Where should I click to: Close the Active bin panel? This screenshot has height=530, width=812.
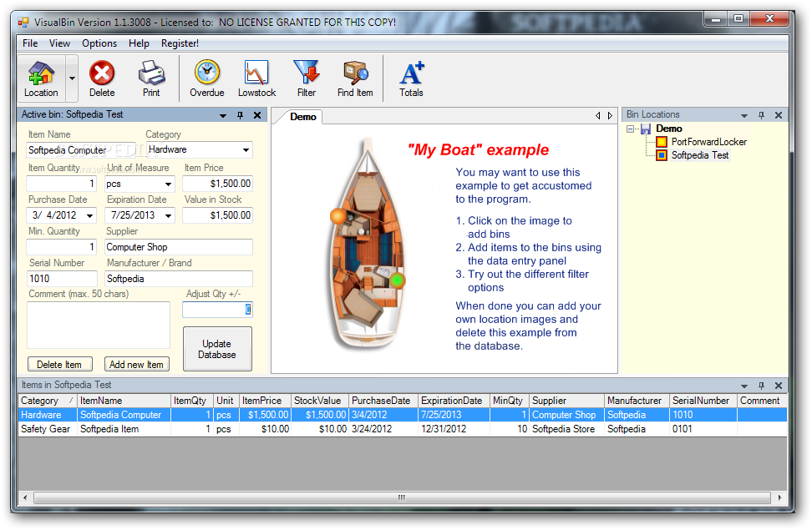pos(257,115)
